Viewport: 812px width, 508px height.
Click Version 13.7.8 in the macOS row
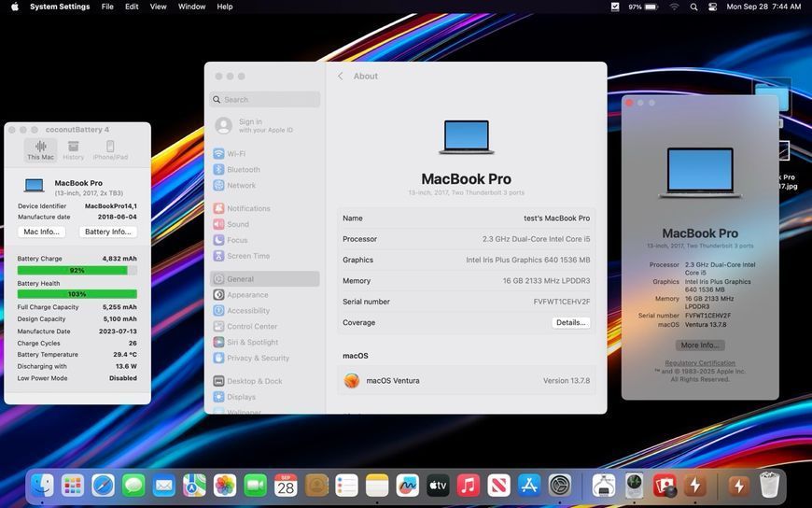click(567, 380)
